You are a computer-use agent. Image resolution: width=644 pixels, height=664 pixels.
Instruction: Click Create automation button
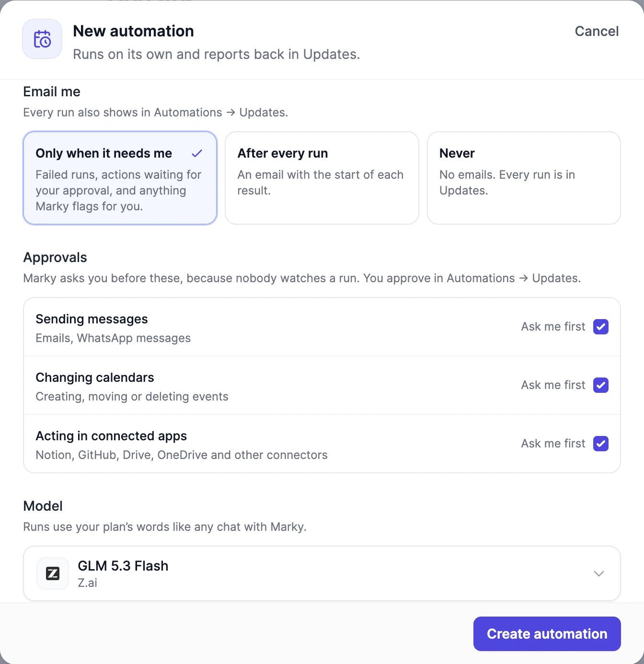coord(547,634)
